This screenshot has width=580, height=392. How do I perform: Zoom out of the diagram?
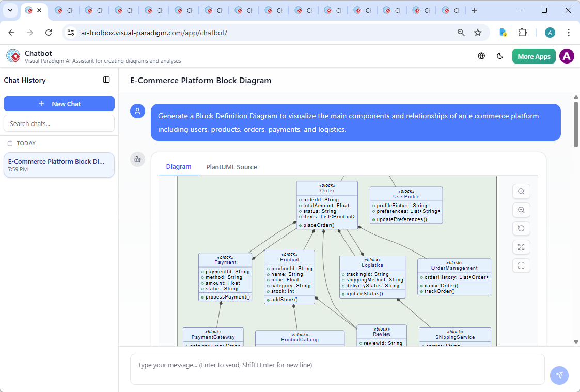tap(521, 210)
